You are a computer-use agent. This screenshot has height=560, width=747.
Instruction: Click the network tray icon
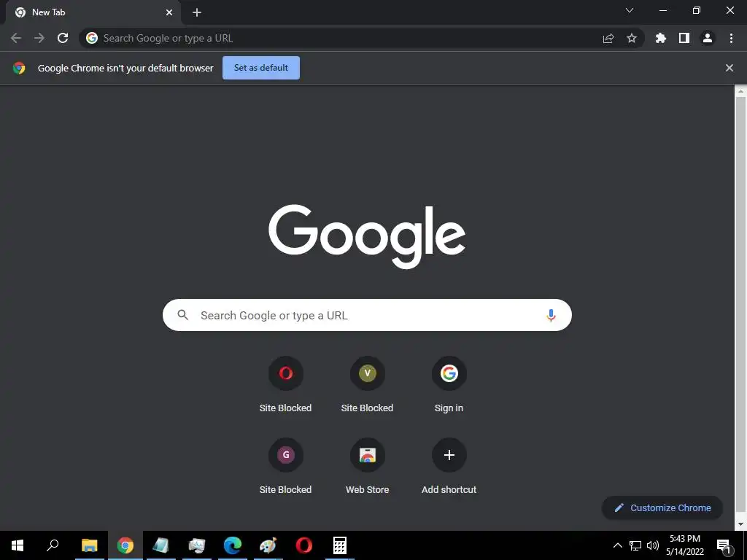pyautogui.click(x=635, y=545)
